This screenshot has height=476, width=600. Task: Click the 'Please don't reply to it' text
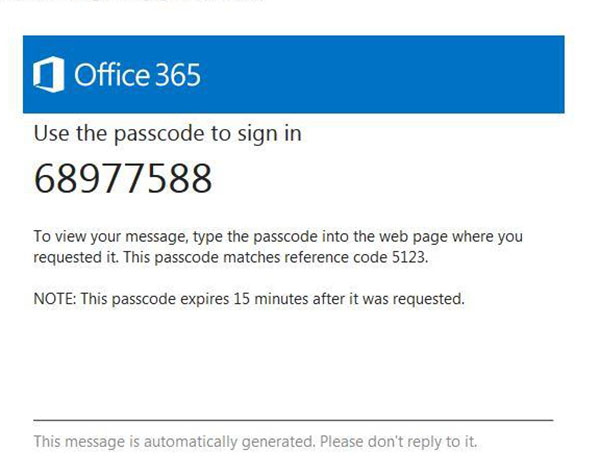pyautogui.click(x=398, y=442)
